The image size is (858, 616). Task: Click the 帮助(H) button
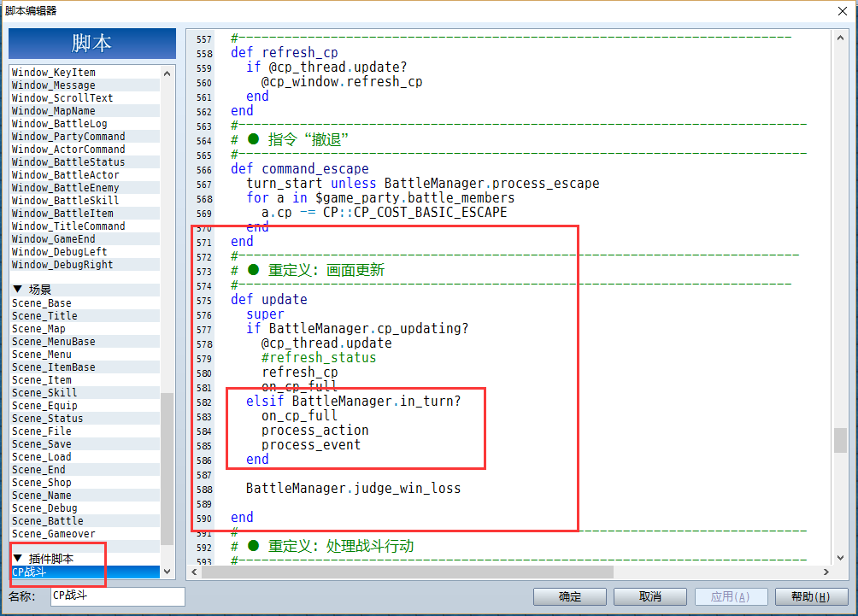[811, 596]
